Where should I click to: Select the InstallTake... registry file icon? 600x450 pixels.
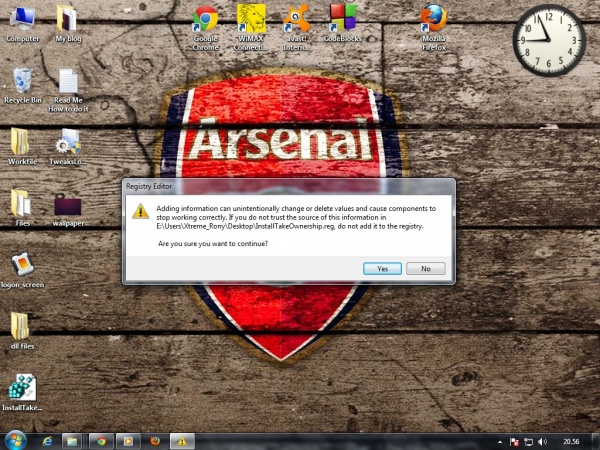coord(23,393)
